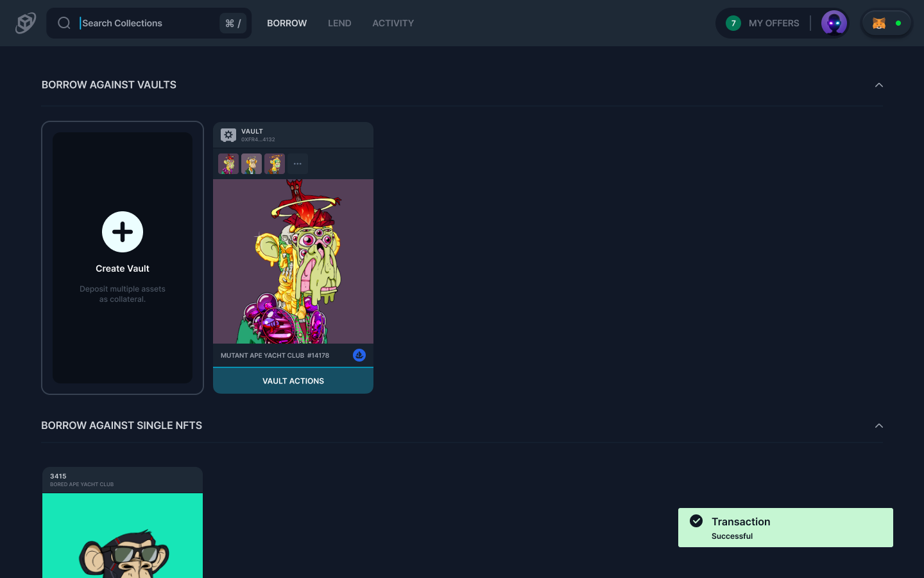Open the user profile avatar
The width and height of the screenshot is (924, 578).
[834, 23]
